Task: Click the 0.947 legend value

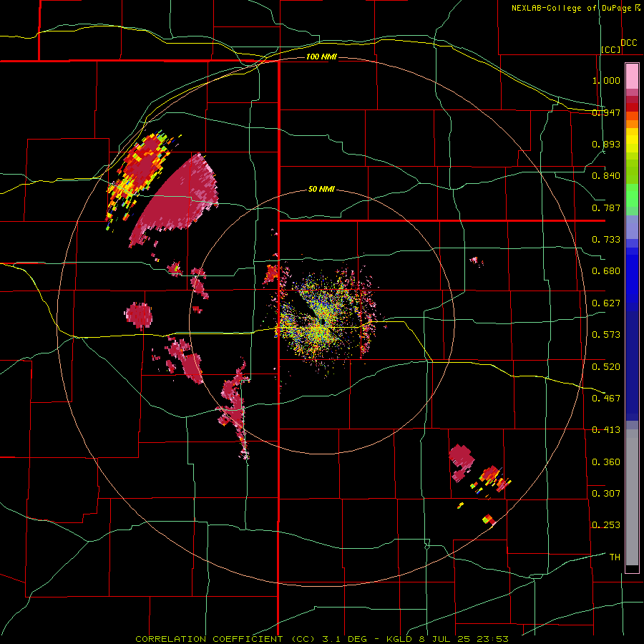Action: 606,112
